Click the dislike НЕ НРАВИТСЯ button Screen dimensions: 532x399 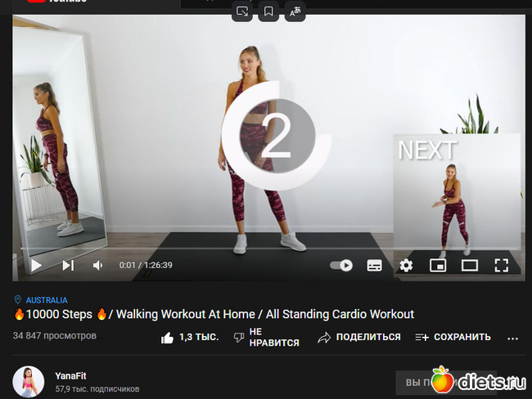tap(266, 337)
